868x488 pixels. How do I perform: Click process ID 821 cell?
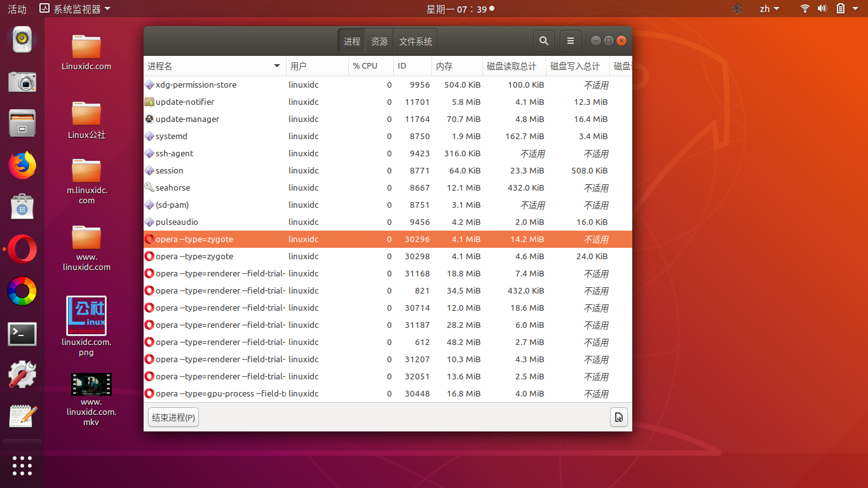coord(423,290)
